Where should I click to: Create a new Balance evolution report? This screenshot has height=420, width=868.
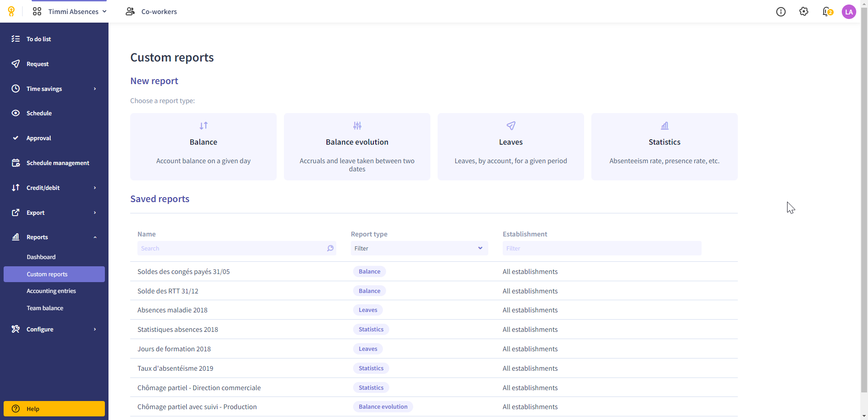[357, 146]
